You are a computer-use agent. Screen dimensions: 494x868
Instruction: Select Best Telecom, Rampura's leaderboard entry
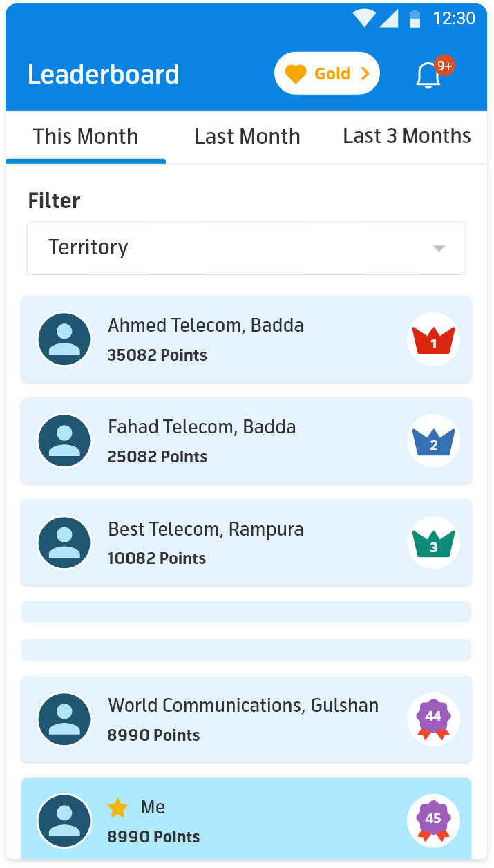(246, 542)
